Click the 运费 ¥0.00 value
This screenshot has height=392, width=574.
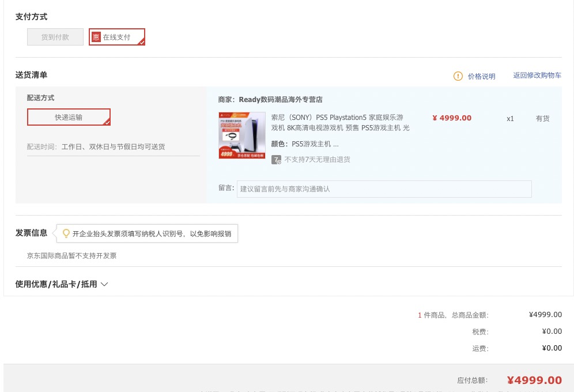(552, 348)
